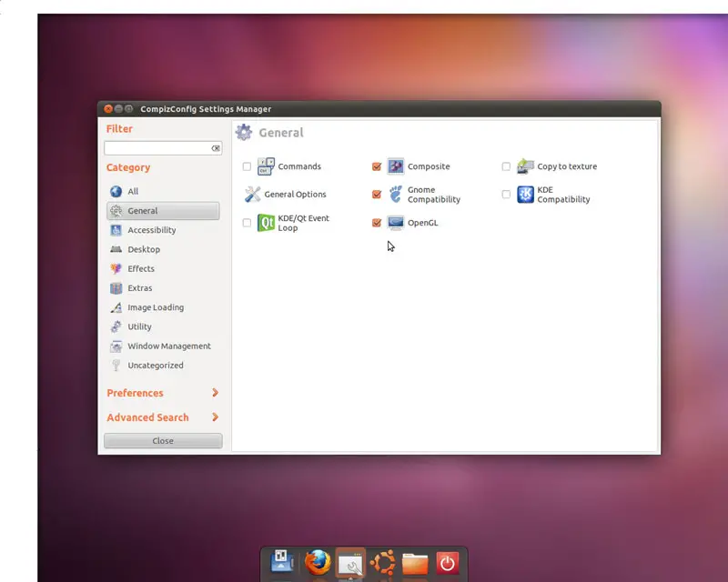
Task: Clear the filter with the backspace icon
Action: coord(216,148)
